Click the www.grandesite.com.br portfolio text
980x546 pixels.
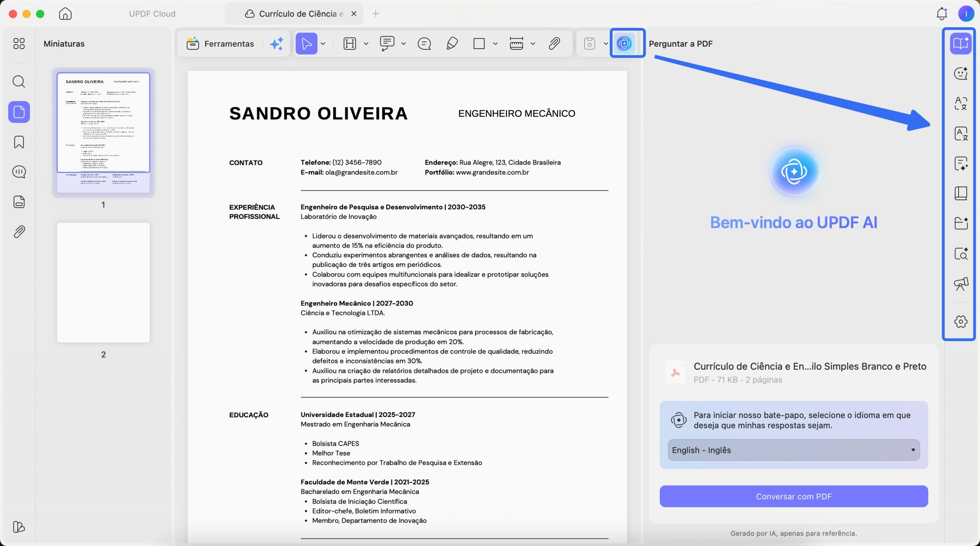click(x=492, y=172)
